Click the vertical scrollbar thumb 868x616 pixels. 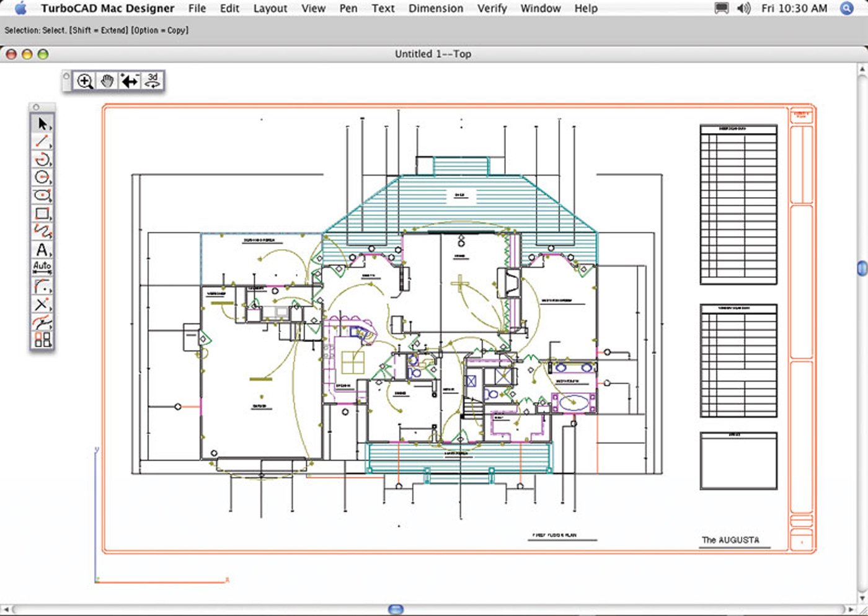(x=862, y=268)
